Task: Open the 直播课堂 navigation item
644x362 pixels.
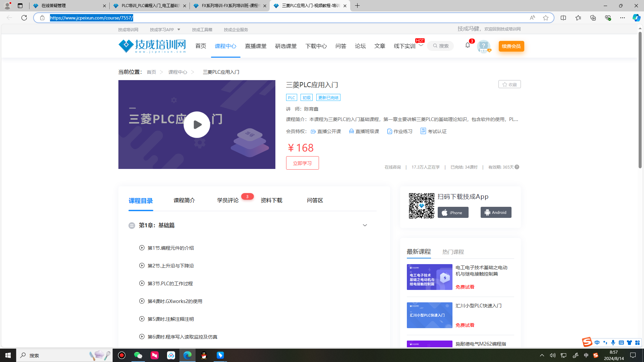Action: 256,46
